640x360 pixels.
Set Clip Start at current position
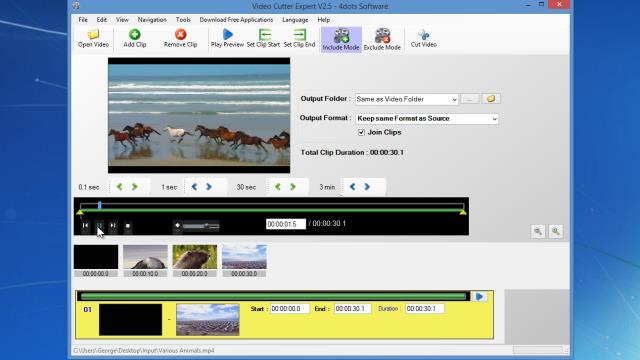263,39
